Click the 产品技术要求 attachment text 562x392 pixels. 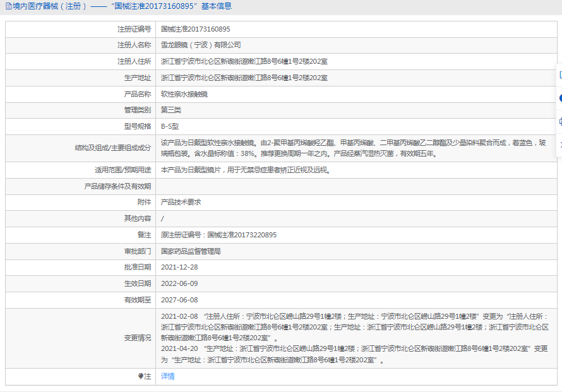click(181, 202)
